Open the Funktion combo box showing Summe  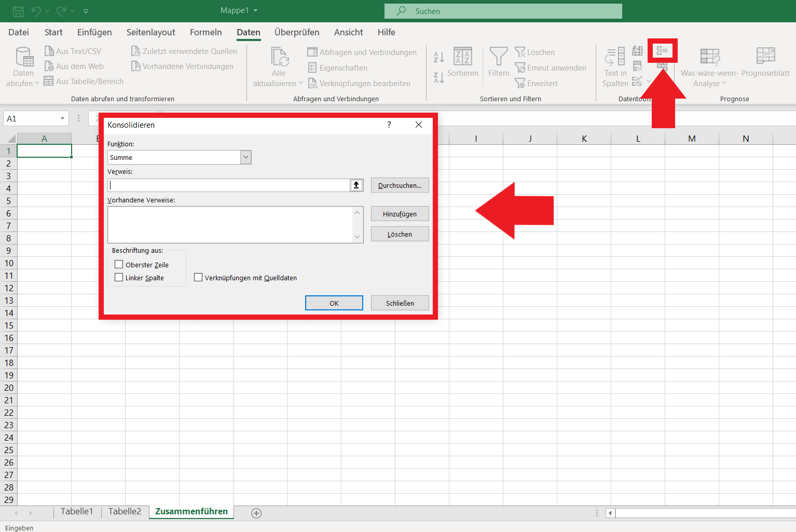(x=180, y=157)
